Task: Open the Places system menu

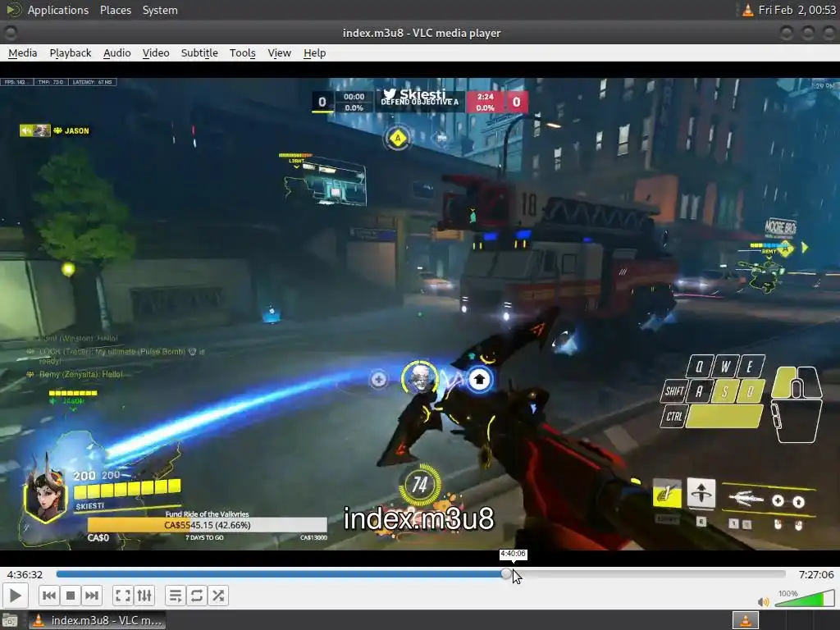Action: point(115,10)
